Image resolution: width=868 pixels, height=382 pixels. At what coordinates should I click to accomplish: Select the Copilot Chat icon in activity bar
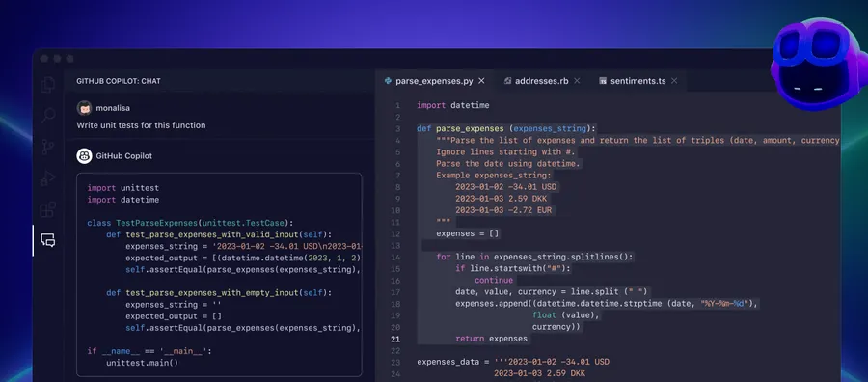[x=48, y=240]
